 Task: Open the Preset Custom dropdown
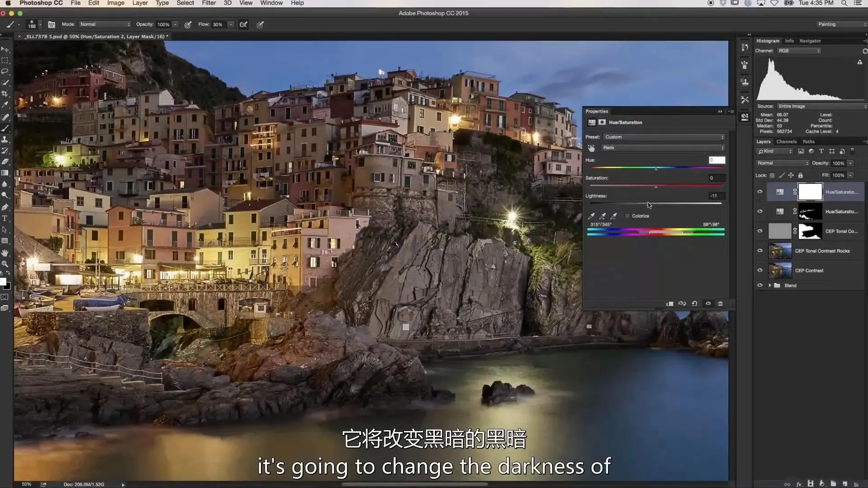(x=663, y=137)
